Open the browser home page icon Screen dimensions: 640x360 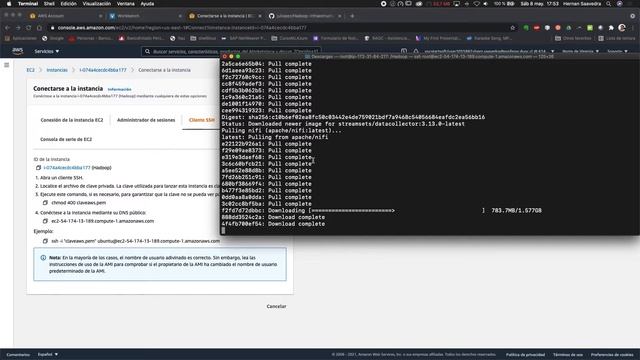point(39,28)
